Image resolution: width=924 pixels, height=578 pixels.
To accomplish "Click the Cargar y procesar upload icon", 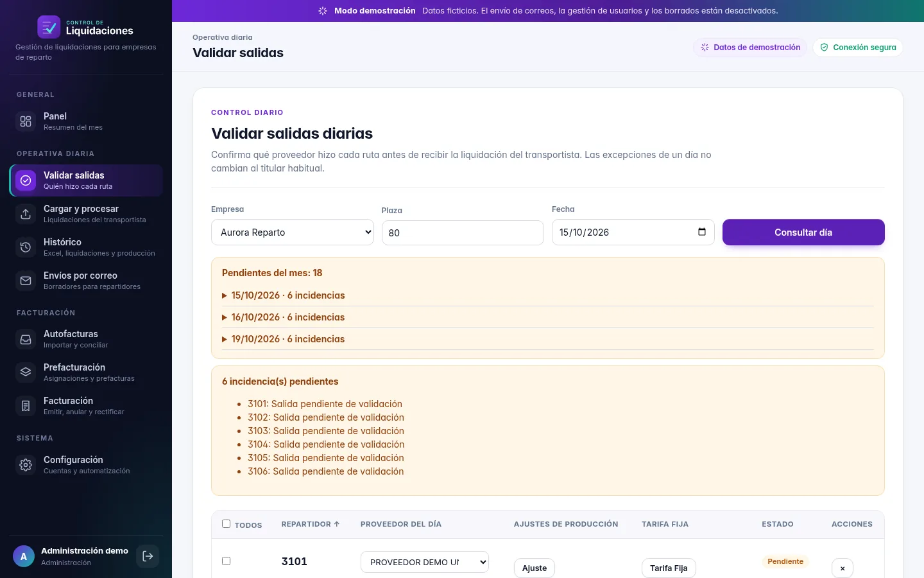I will click(x=26, y=214).
